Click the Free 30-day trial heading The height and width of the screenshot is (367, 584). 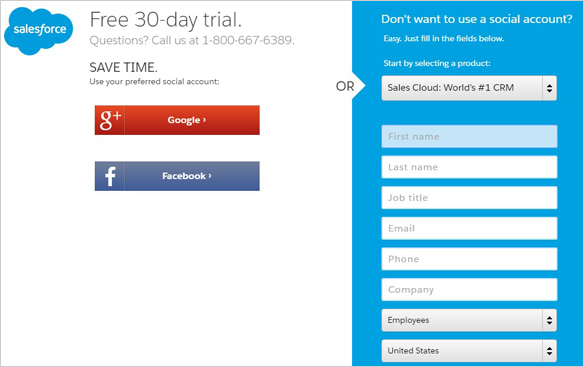click(166, 20)
